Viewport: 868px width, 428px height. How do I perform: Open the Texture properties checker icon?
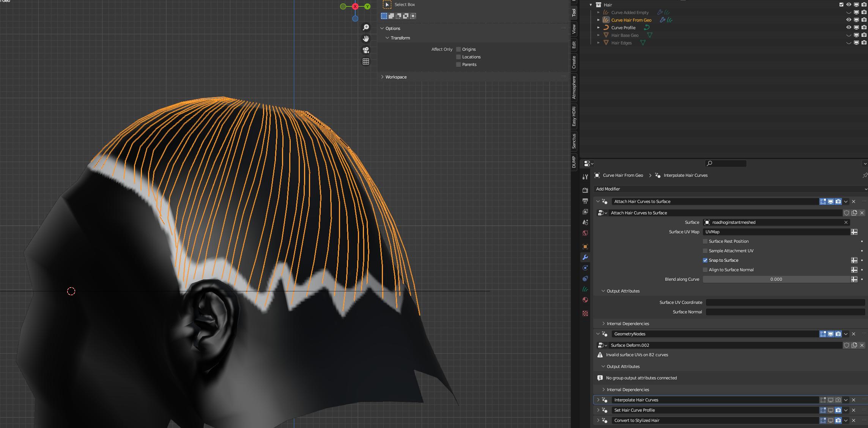coord(586,313)
